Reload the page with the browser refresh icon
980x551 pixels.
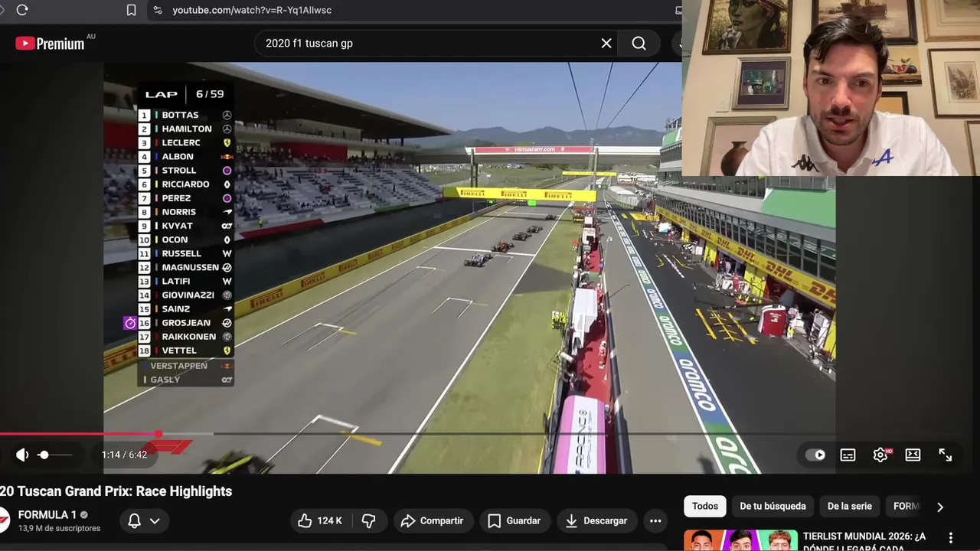pos(21,10)
